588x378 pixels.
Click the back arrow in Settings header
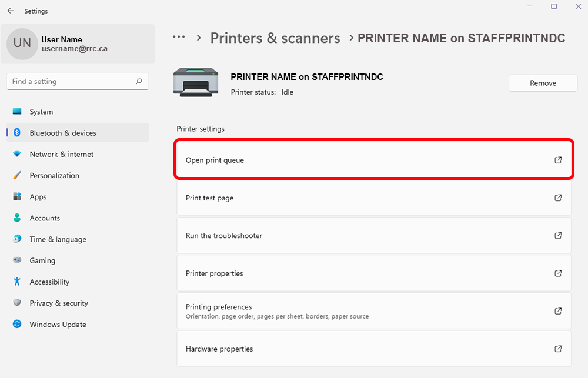click(11, 11)
